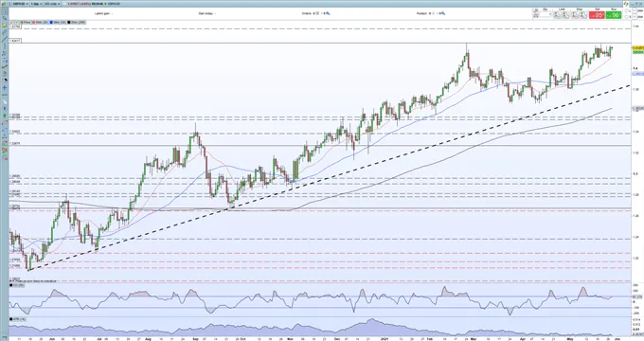Click the chart icon in the title bar

click(4, 4)
